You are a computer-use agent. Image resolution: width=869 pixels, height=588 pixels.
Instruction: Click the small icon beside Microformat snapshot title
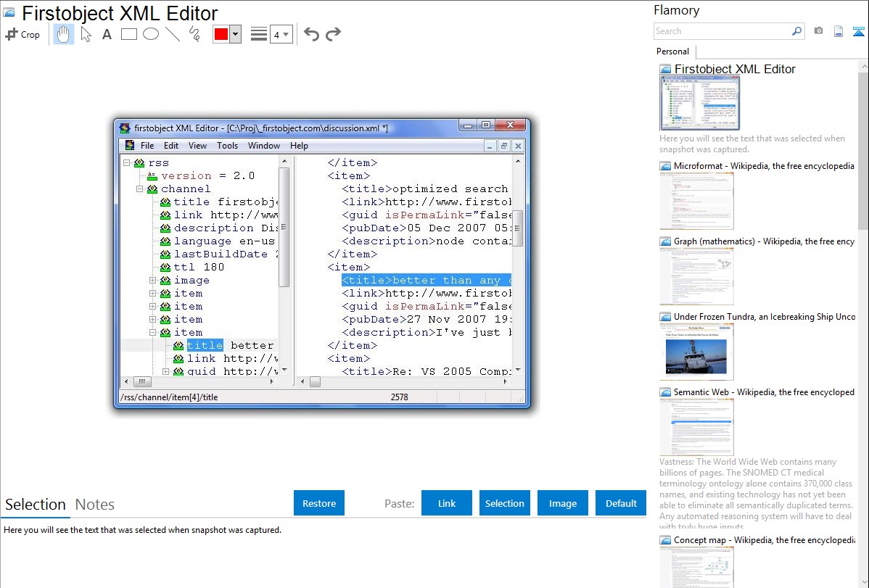(x=665, y=166)
